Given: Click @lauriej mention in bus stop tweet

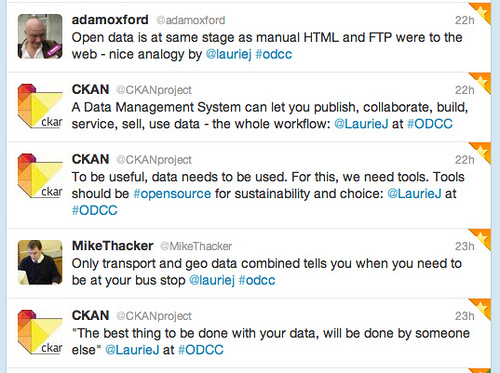Looking at the screenshot, I should 212,280.
